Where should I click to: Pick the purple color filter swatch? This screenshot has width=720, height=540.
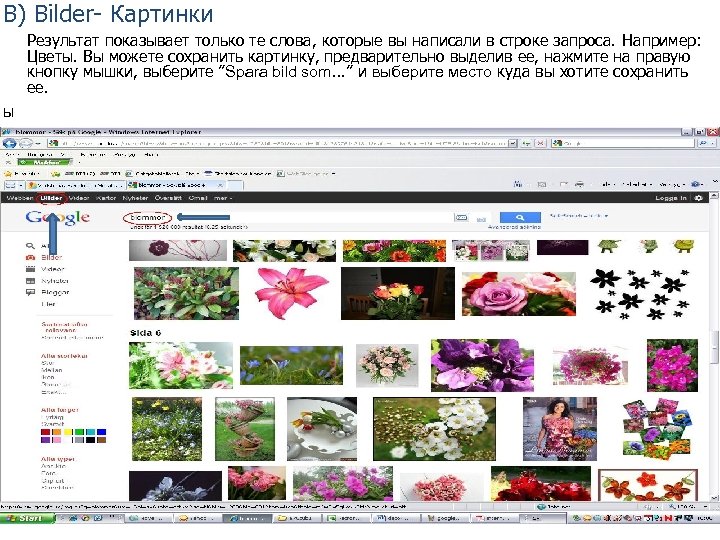pos(45,440)
